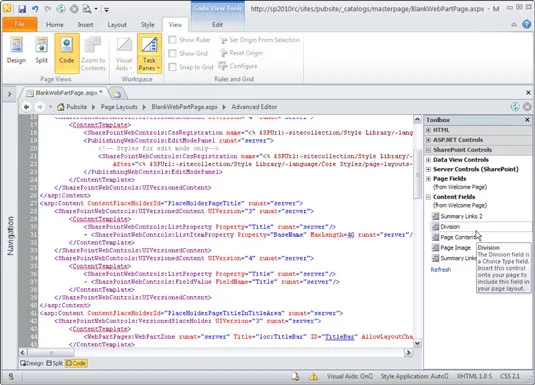Click the Save icon in quick access toolbar
This screenshot has width=535, height=385.
[22, 9]
